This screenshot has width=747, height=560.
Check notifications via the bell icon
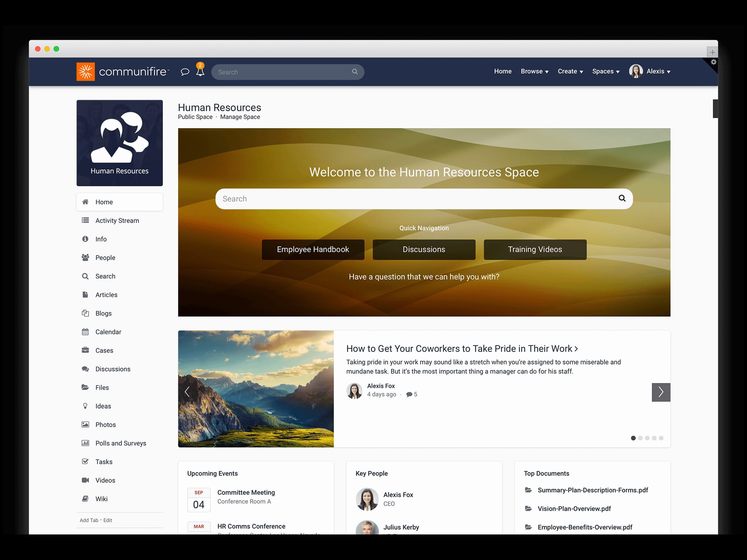tap(200, 72)
